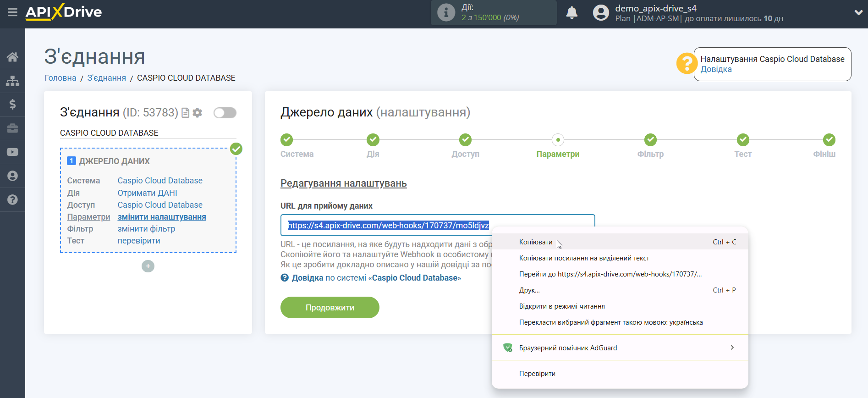Choose Перекласти вибраний фрагмент menu item
The image size is (868, 398).
tap(620, 322)
